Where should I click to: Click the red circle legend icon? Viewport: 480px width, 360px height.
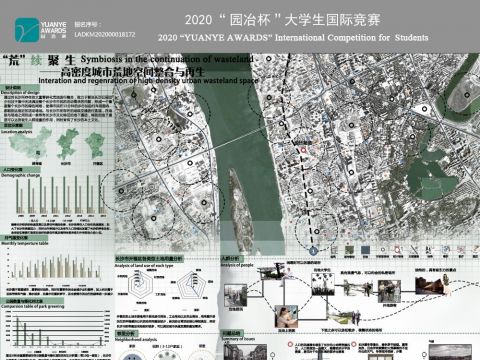tap(398, 250)
